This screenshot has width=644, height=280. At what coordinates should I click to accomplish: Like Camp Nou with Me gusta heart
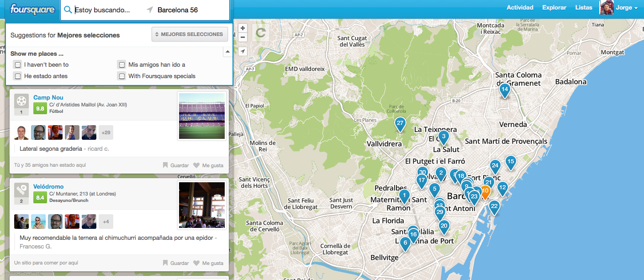[x=208, y=165]
